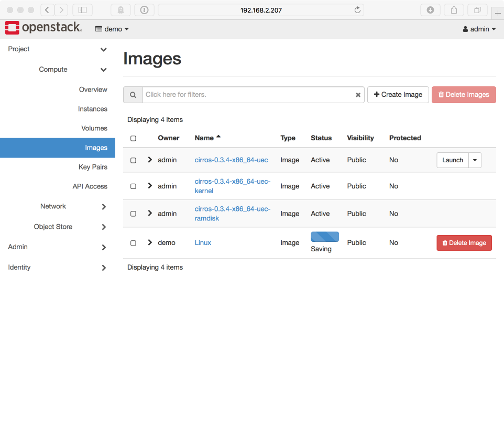
Task: Open dropdown arrow beside Launch button
Action: [475, 160]
